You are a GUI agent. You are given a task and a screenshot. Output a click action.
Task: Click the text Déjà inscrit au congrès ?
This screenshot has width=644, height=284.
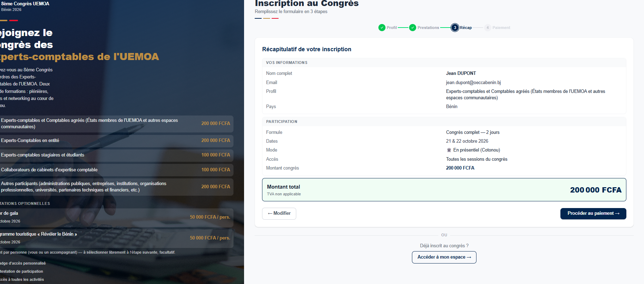click(x=444, y=246)
